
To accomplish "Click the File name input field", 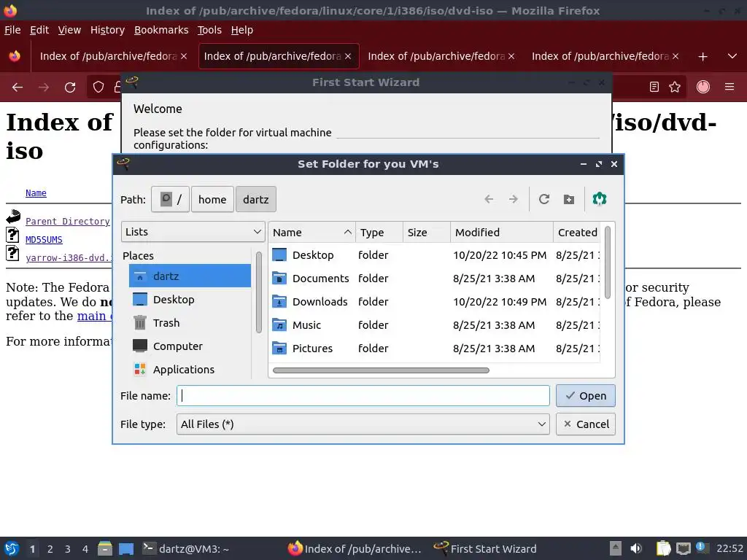I will coord(363,396).
